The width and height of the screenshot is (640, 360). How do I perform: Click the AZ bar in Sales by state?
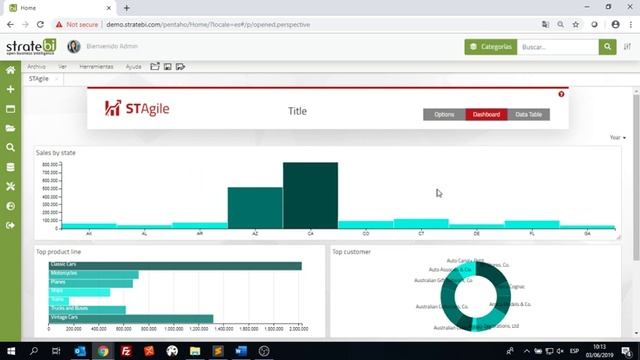(x=255, y=208)
